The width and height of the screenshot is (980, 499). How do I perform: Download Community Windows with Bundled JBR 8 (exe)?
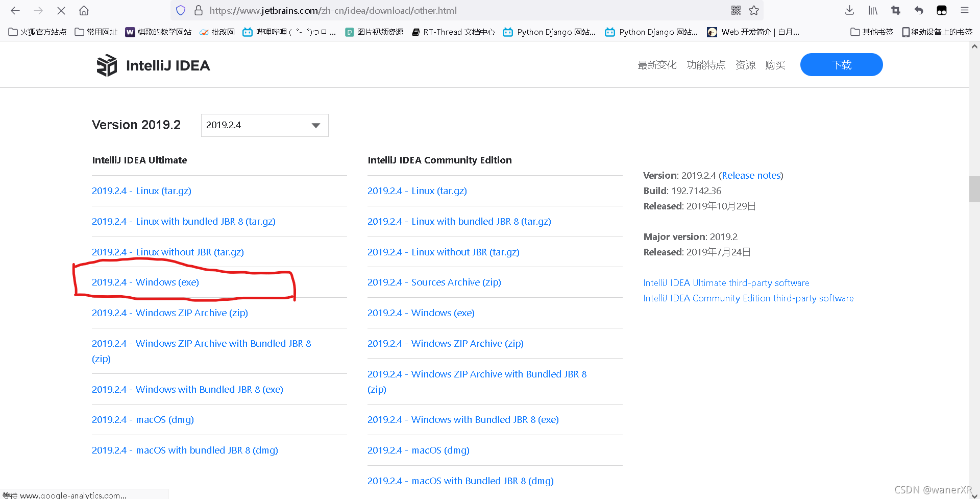(463, 419)
